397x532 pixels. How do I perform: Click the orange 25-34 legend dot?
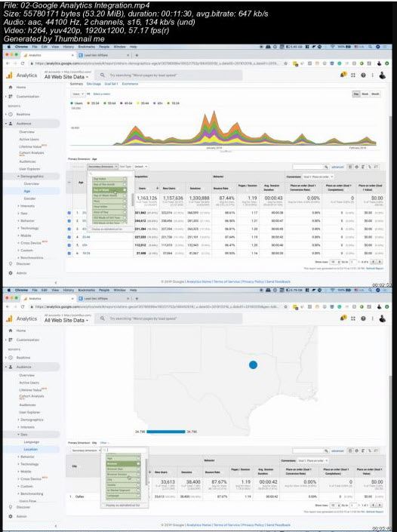(x=88, y=103)
